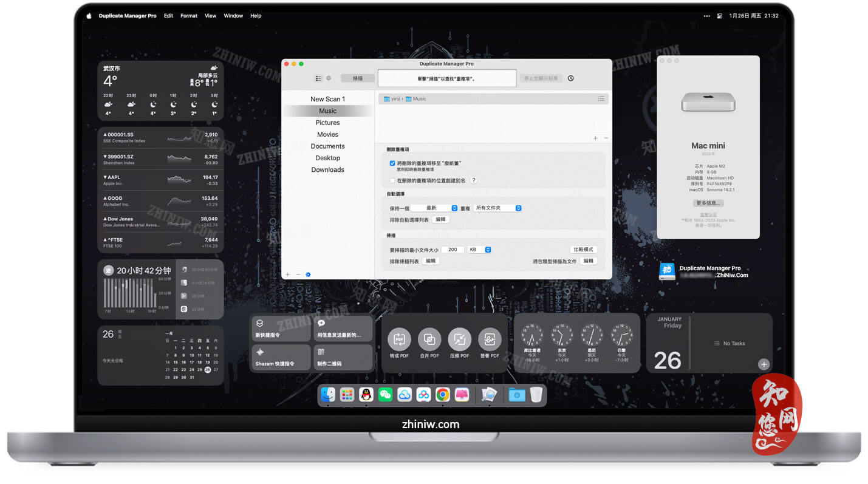Click 編輯 next to 排除自動選擇列表
The height and width of the screenshot is (484, 868).
point(440,219)
